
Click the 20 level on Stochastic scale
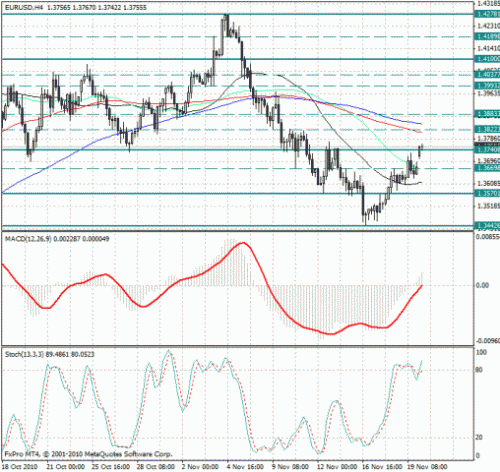pyautogui.click(x=479, y=437)
